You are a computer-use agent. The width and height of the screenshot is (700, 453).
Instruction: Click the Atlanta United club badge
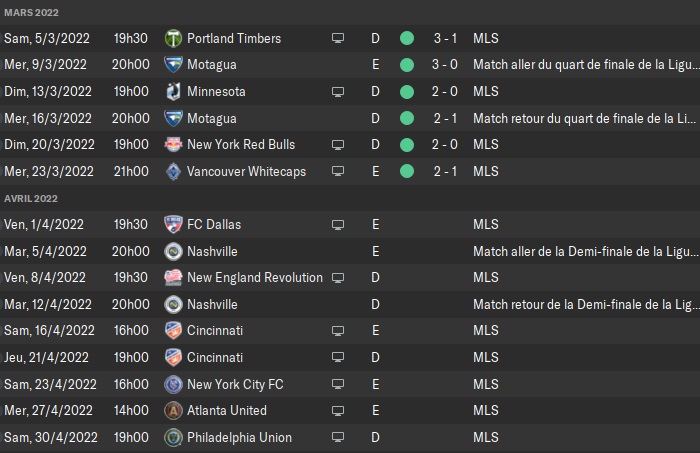173,411
